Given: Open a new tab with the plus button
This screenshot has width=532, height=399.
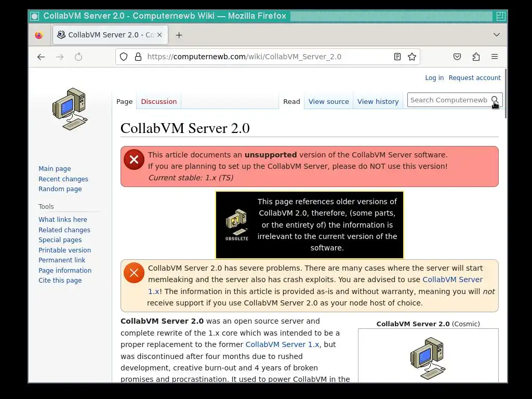Looking at the screenshot, I should pyautogui.click(x=179, y=35).
